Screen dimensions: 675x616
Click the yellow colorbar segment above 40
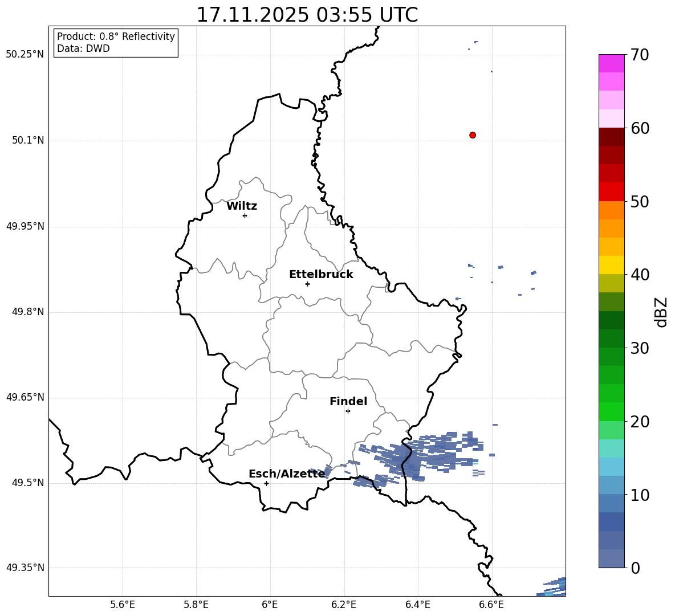(x=612, y=265)
